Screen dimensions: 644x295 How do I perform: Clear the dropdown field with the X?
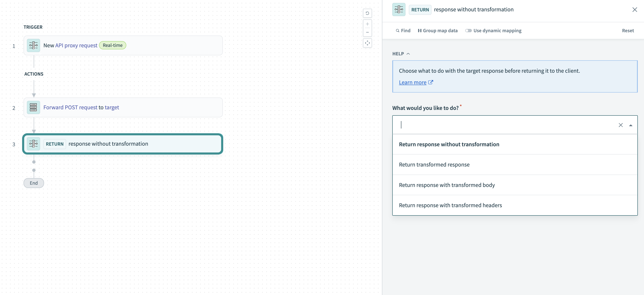click(x=621, y=125)
